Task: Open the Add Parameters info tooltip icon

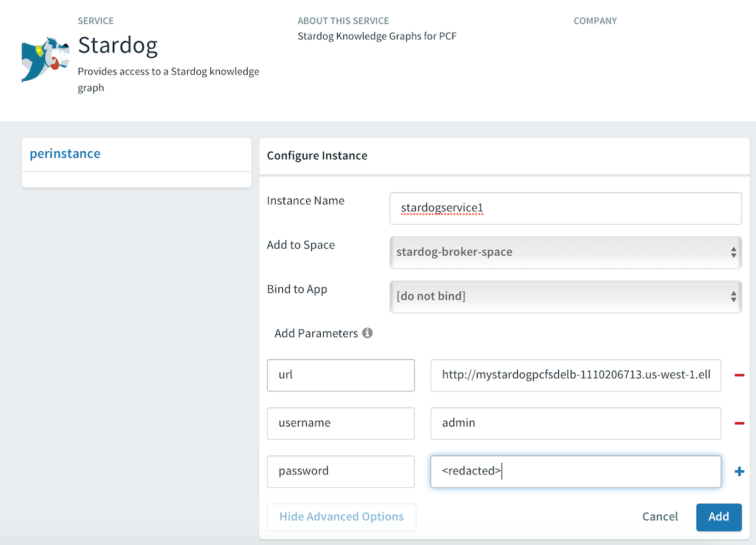Action: point(369,333)
